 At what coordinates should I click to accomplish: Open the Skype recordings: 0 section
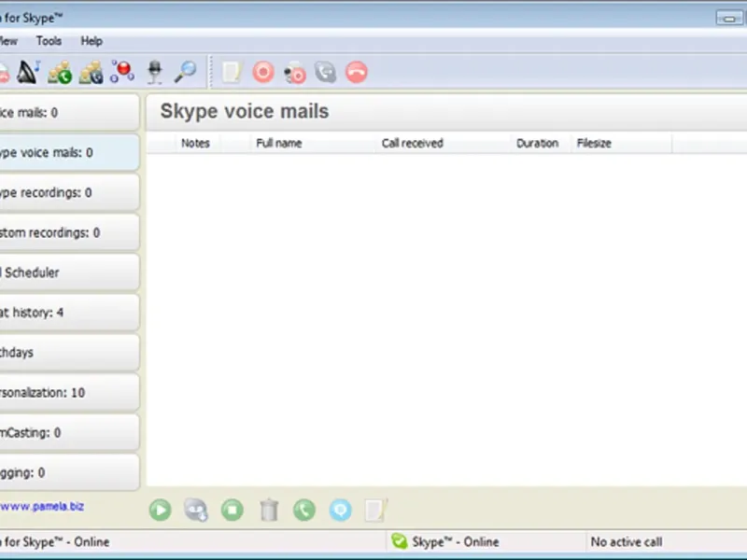point(69,192)
